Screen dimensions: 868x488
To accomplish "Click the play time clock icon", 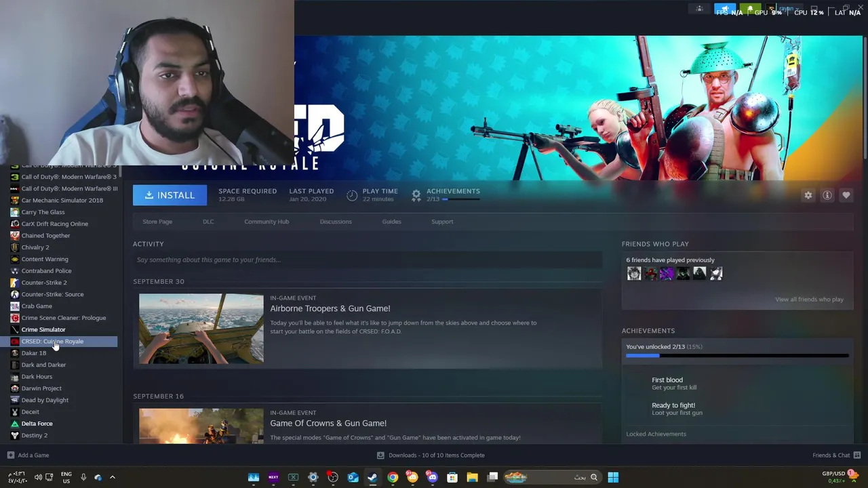I will click(x=352, y=195).
